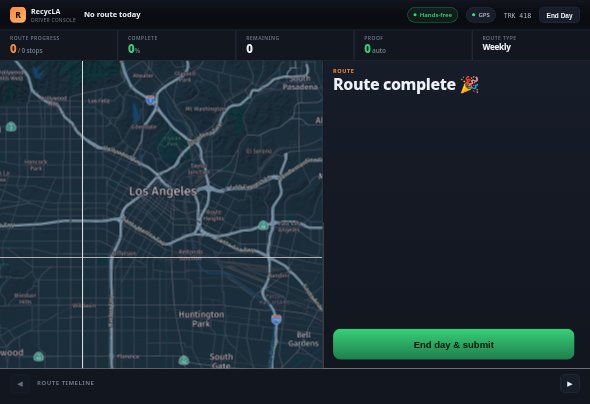Screen dimensions: 590x404
Task: Click the party popper emoji
Action: [x=470, y=84]
